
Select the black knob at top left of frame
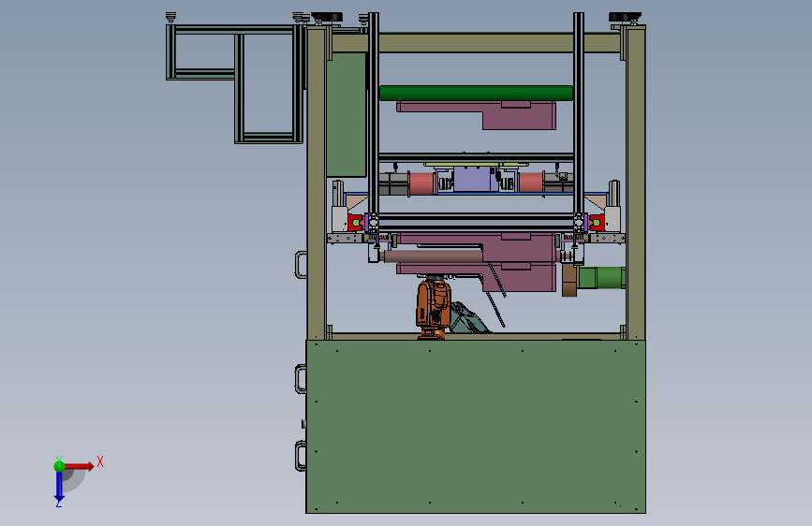click(x=326, y=18)
